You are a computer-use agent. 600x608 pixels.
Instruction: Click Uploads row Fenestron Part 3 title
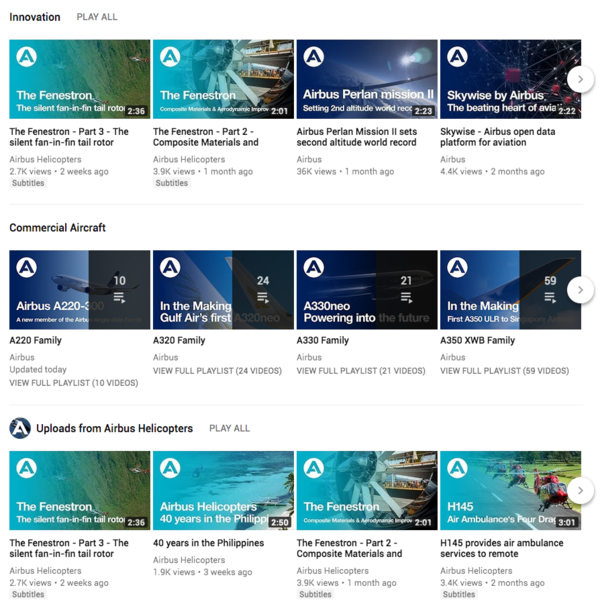click(x=69, y=548)
